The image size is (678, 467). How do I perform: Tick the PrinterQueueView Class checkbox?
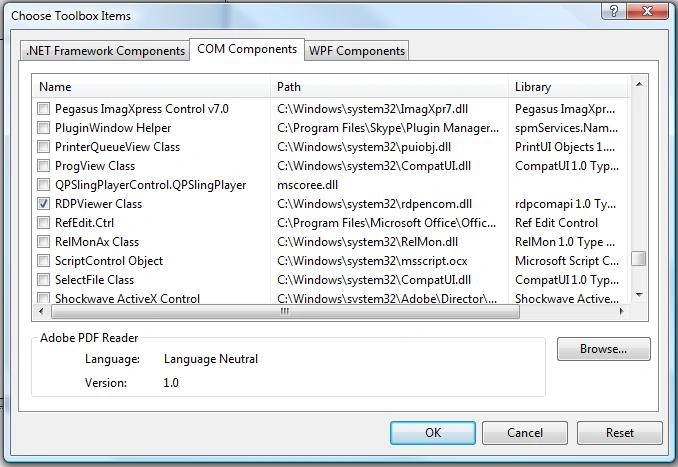43,147
